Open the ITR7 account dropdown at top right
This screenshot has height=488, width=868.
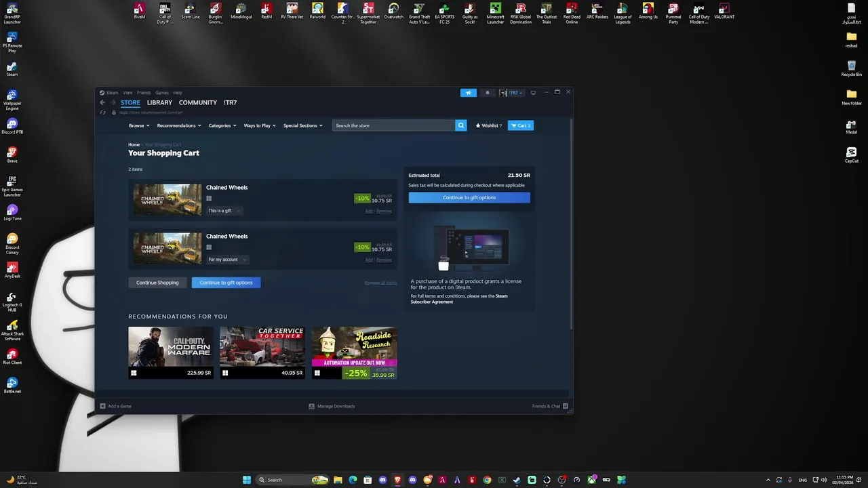[x=513, y=93]
